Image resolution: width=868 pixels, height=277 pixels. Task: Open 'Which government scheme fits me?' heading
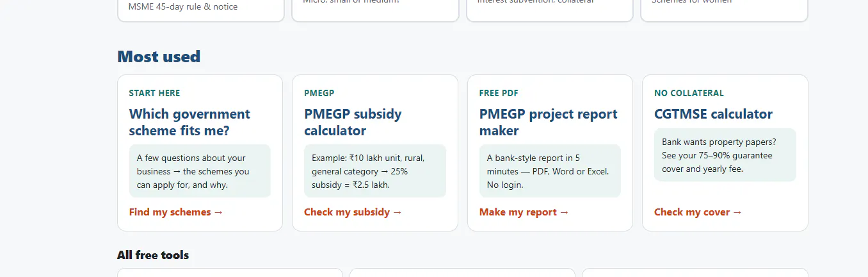(189, 122)
